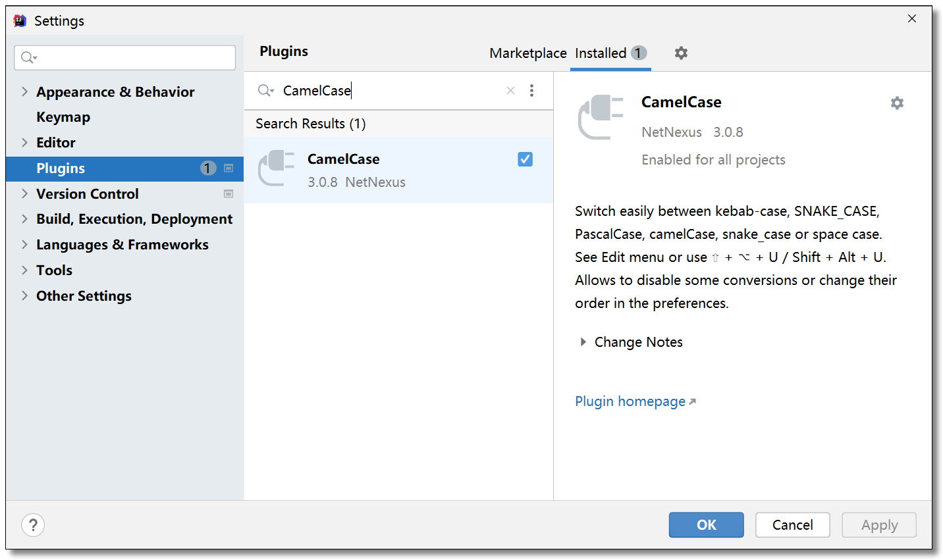Switch to the Installed tab
Image resolution: width=943 pixels, height=560 pixels.
point(610,53)
